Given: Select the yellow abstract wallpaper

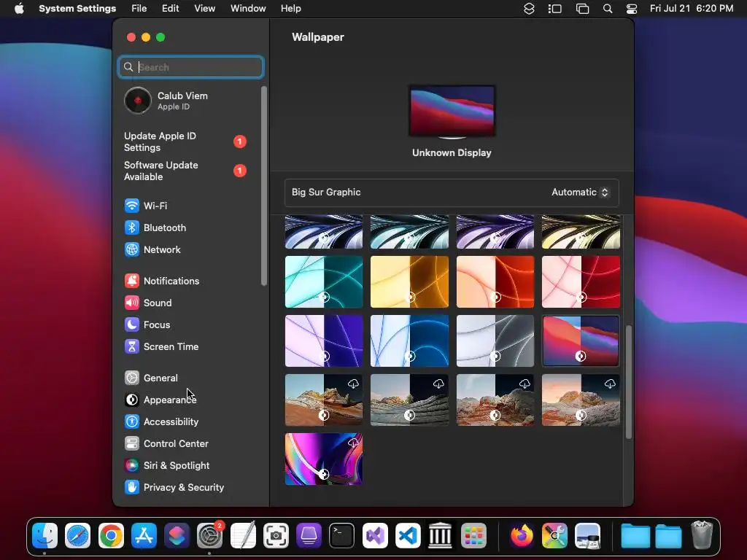Looking at the screenshot, I should (410, 282).
